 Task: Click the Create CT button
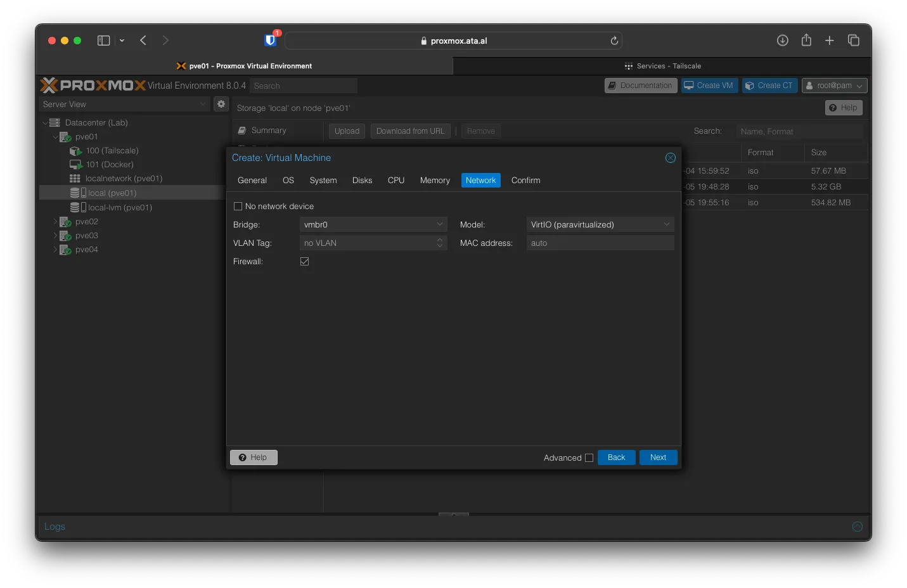pos(769,86)
